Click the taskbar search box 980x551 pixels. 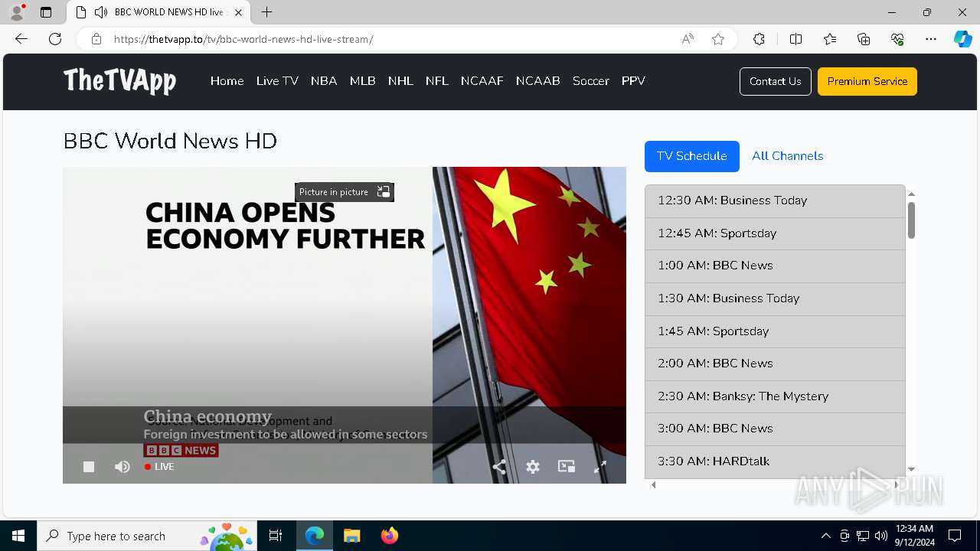click(147, 536)
